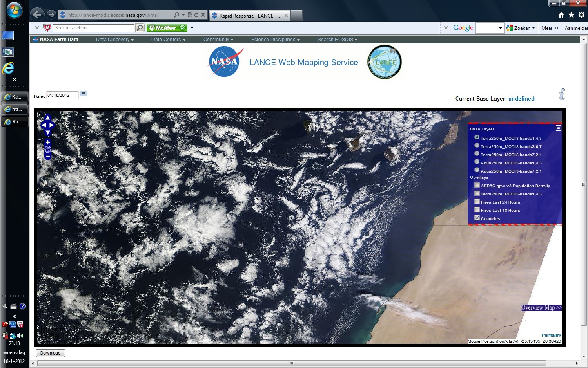Open the Search EOSDIS dropdown
The width and height of the screenshot is (588, 368).
337,40
